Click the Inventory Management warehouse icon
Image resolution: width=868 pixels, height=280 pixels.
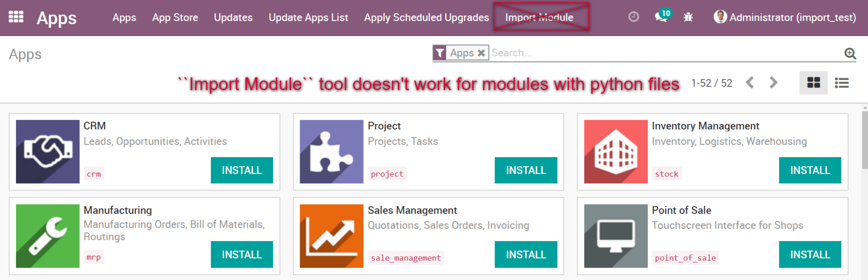[x=615, y=152]
